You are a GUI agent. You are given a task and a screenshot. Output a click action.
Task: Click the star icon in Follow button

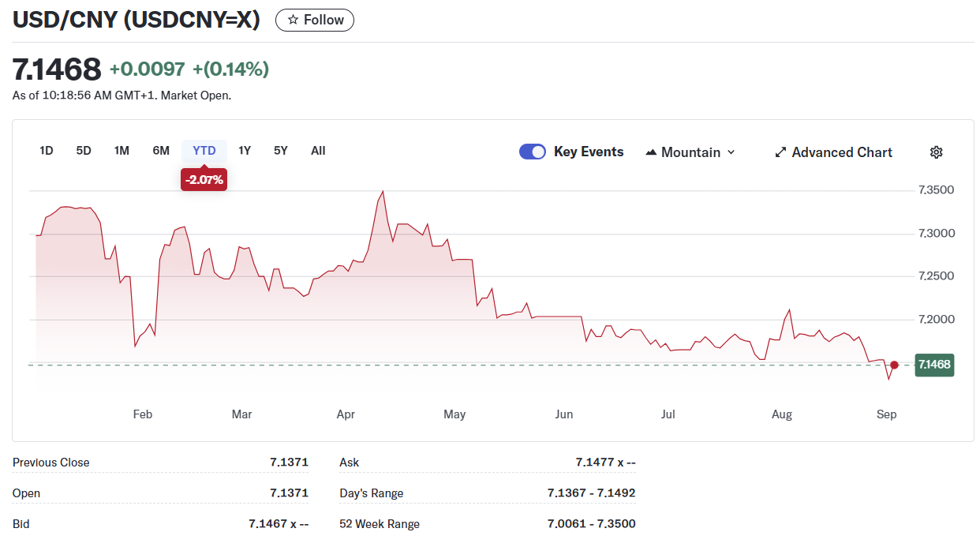coord(293,20)
